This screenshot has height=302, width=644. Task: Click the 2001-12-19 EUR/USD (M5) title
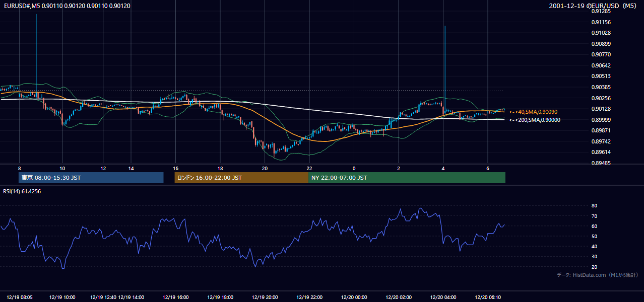[594, 6]
